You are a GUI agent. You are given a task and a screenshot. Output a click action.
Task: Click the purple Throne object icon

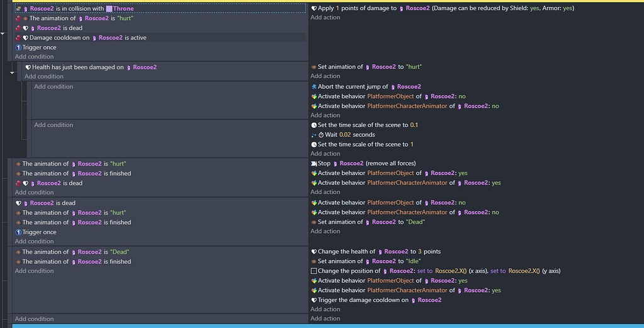pyautogui.click(x=109, y=9)
